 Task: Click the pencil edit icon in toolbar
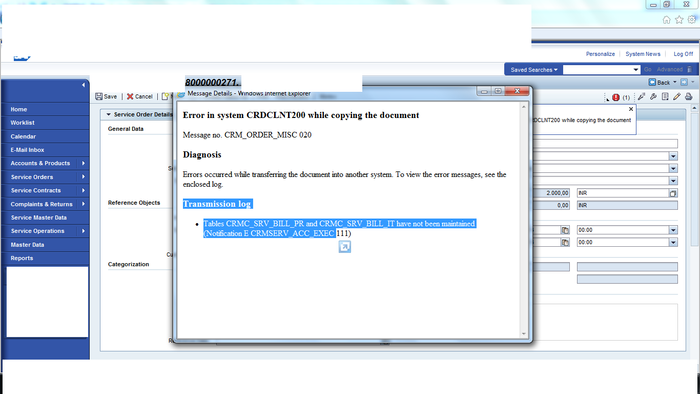tap(677, 96)
